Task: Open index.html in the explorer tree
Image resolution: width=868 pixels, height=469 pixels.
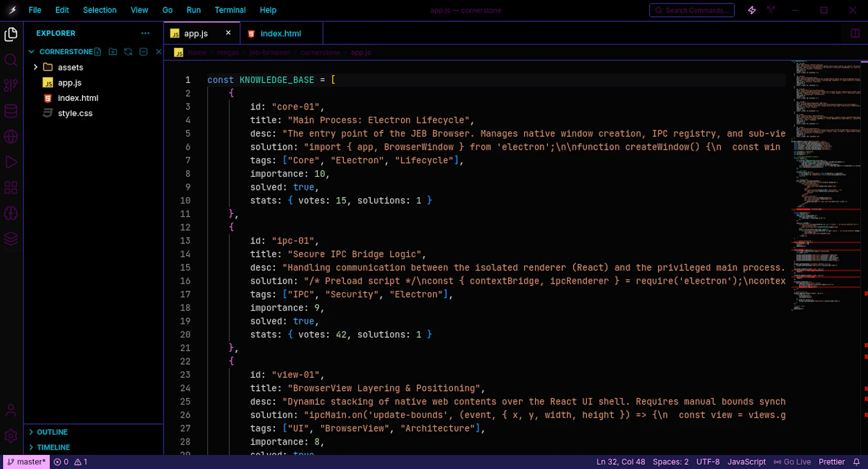Action: (78, 98)
